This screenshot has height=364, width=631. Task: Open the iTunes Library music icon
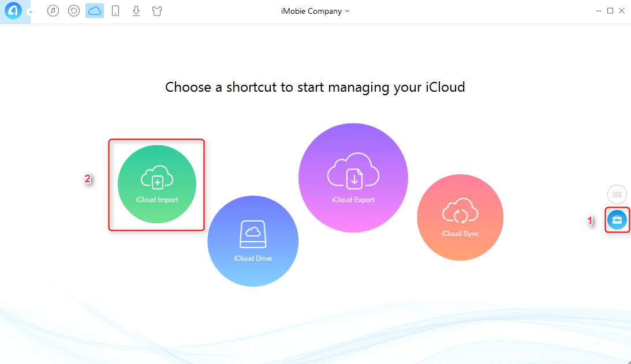tap(53, 11)
